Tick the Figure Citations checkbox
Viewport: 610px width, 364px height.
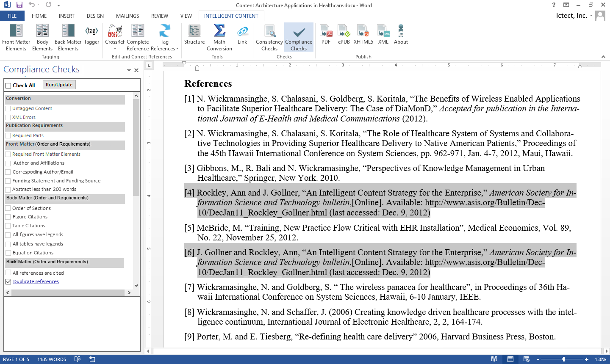pos(8,217)
